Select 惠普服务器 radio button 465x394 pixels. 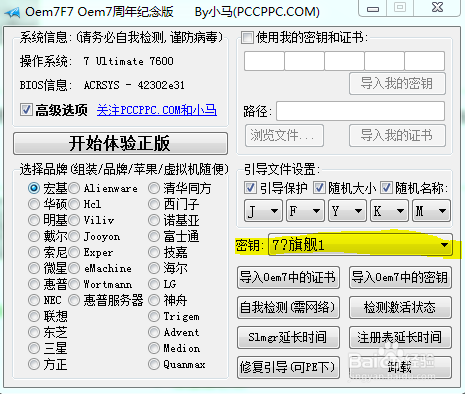(74, 300)
